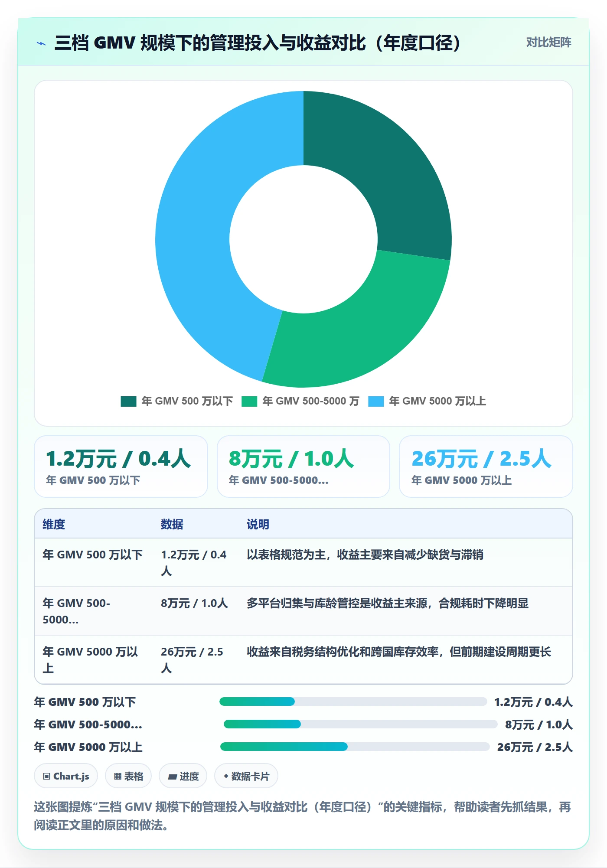Toggle the 年 GMV 500 万以下 legend item
This screenshot has height=868, width=607.
pos(177,401)
